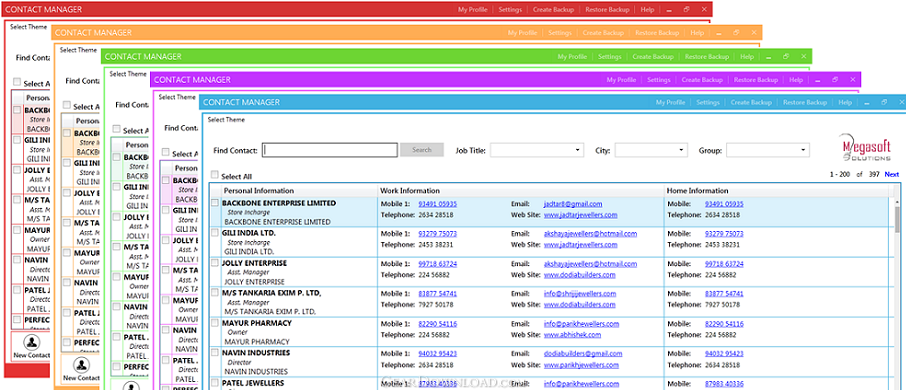
Task: Open the Job Title dropdown
Action: click(537, 150)
